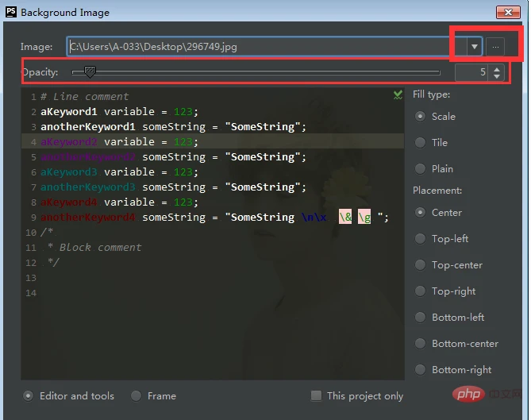Choose the Plain fill type option

pos(421,168)
